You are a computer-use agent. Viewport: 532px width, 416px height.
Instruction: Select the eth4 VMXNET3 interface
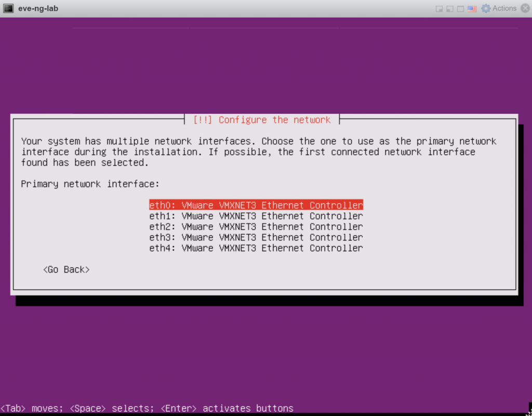point(256,248)
